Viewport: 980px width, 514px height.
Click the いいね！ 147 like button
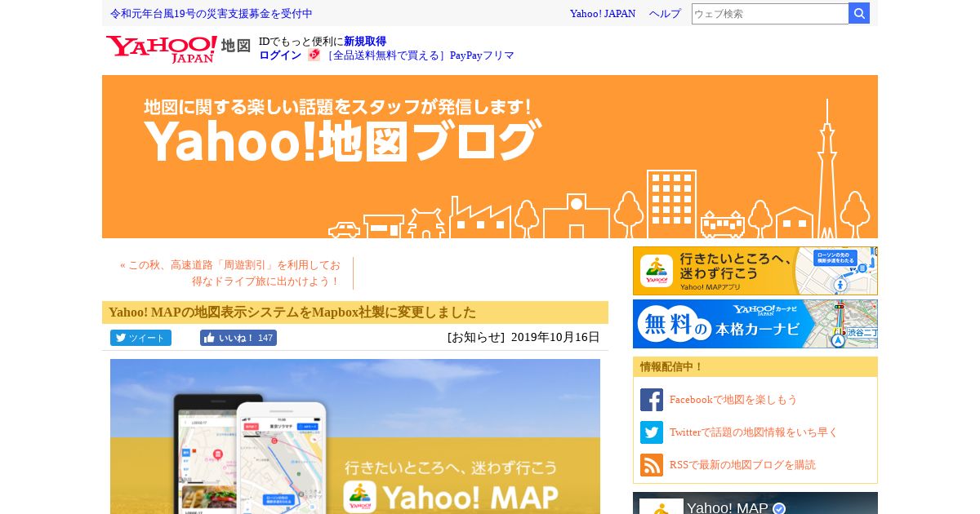click(238, 338)
